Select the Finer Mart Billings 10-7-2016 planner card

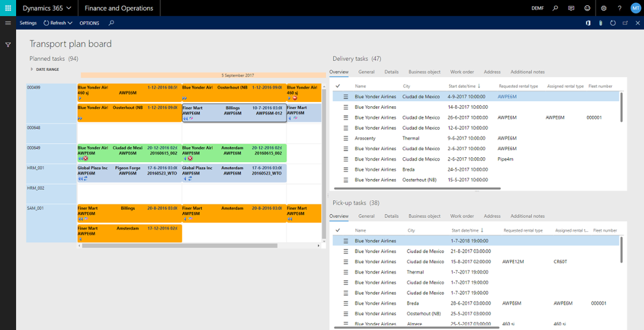click(x=234, y=114)
